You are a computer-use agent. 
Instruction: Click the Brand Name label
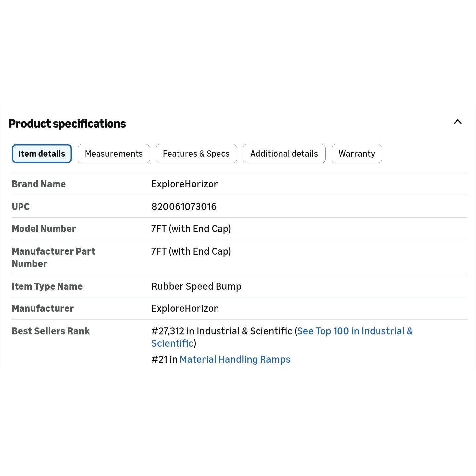pyautogui.click(x=39, y=184)
